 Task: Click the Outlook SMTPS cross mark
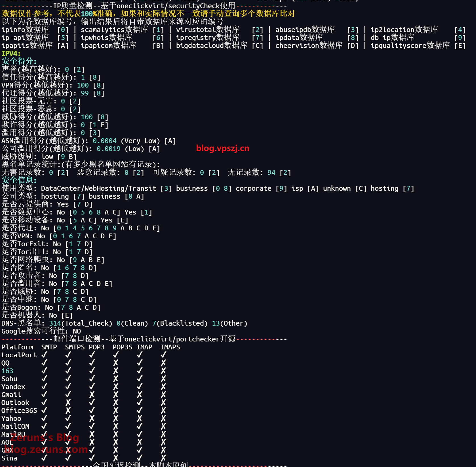click(68, 402)
